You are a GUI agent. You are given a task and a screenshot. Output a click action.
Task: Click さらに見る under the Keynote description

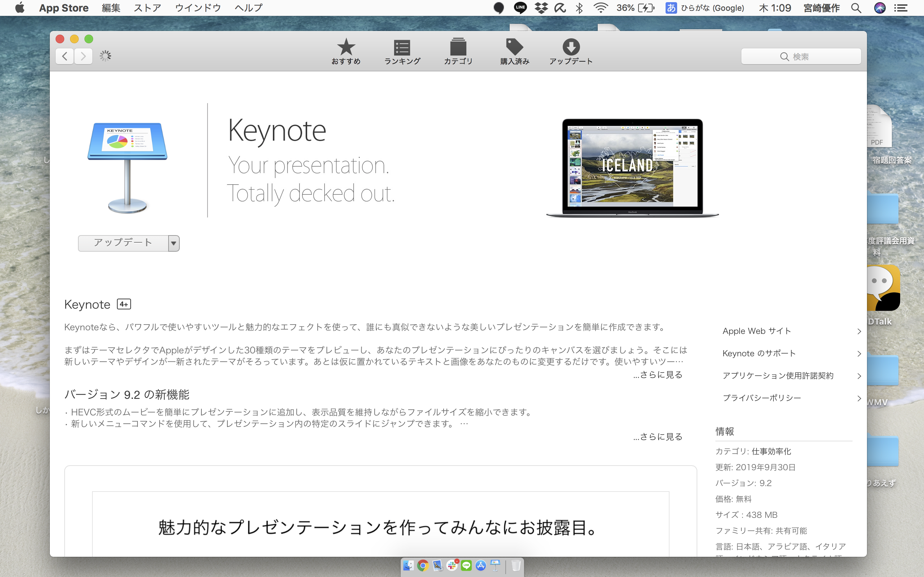coord(658,375)
